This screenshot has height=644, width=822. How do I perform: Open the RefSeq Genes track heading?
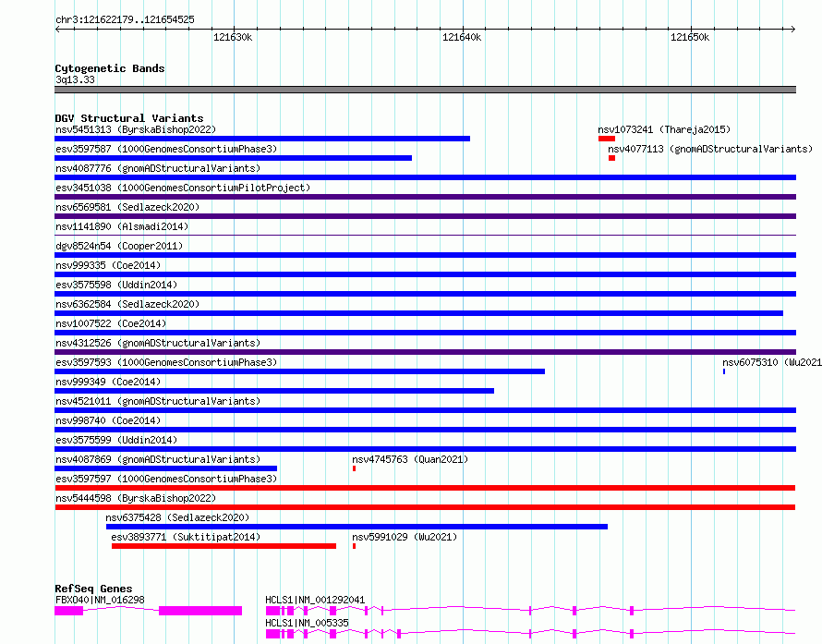pyautogui.click(x=93, y=589)
